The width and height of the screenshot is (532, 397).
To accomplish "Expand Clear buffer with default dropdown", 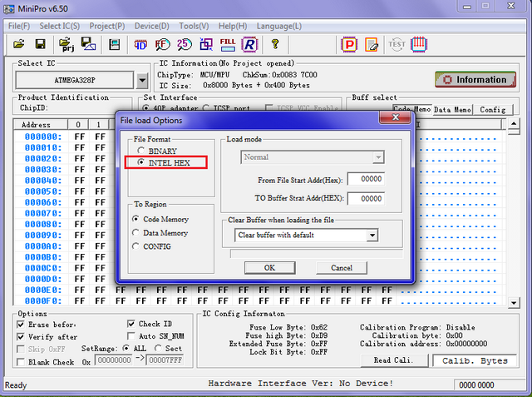I will pos(372,235).
